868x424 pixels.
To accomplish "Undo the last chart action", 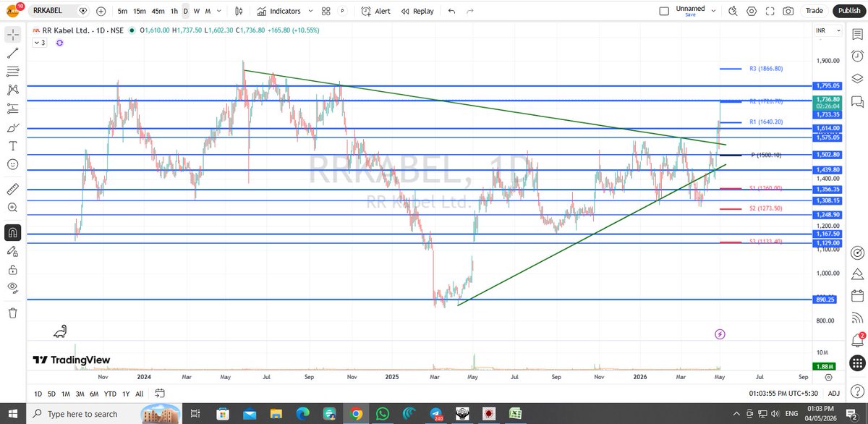I will [452, 11].
